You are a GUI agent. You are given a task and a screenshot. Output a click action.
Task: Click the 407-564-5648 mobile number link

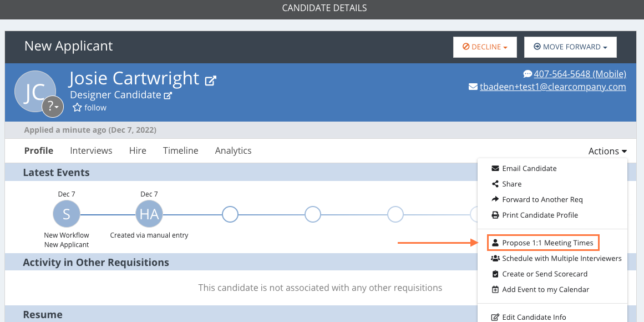click(580, 74)
